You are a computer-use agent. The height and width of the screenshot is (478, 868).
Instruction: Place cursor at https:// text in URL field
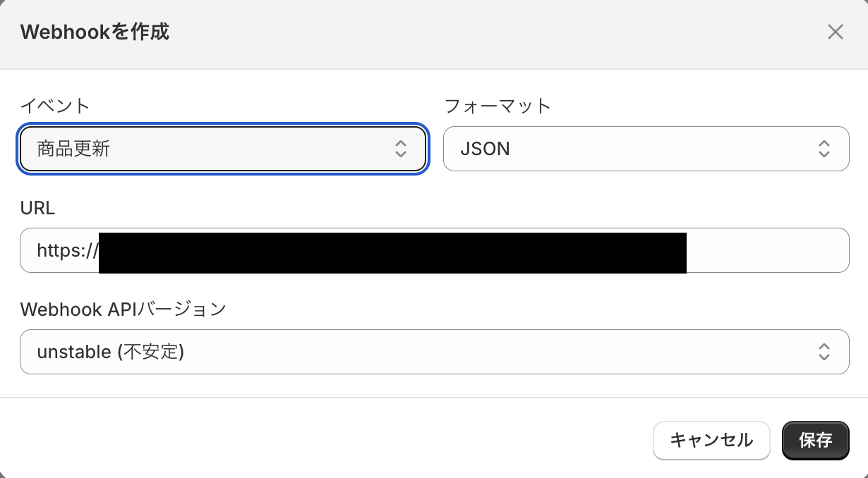coord(66,250)
